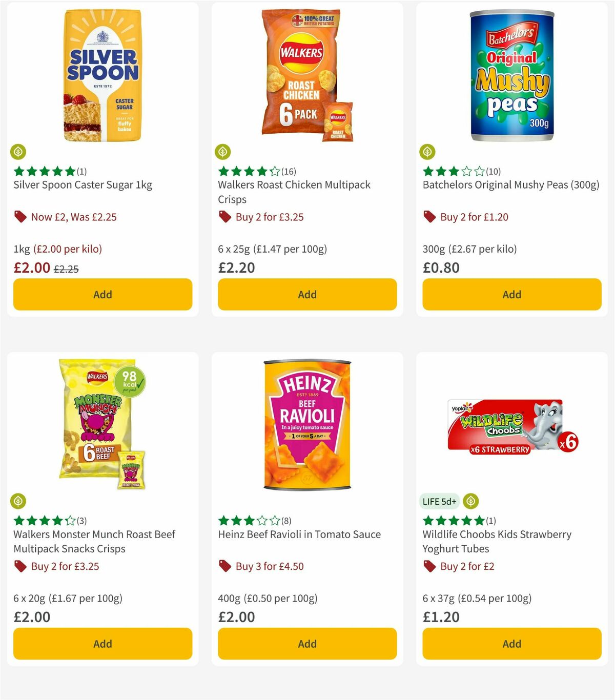Click the tag icon next to 'Buy 3 for £4.50'
The height and width of the screenshot is (700, 615).
pyautogui.click(x=224, y=566)
